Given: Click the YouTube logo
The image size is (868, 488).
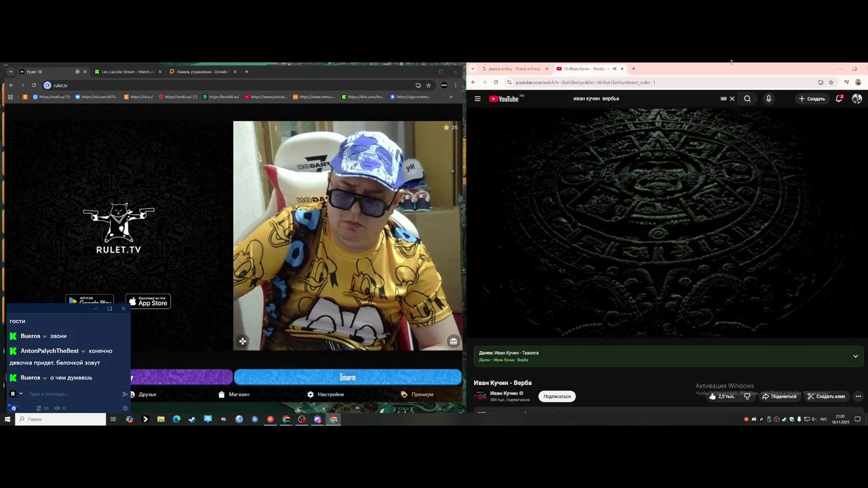Looking at the screenshot, I should (x=504, y=98).
